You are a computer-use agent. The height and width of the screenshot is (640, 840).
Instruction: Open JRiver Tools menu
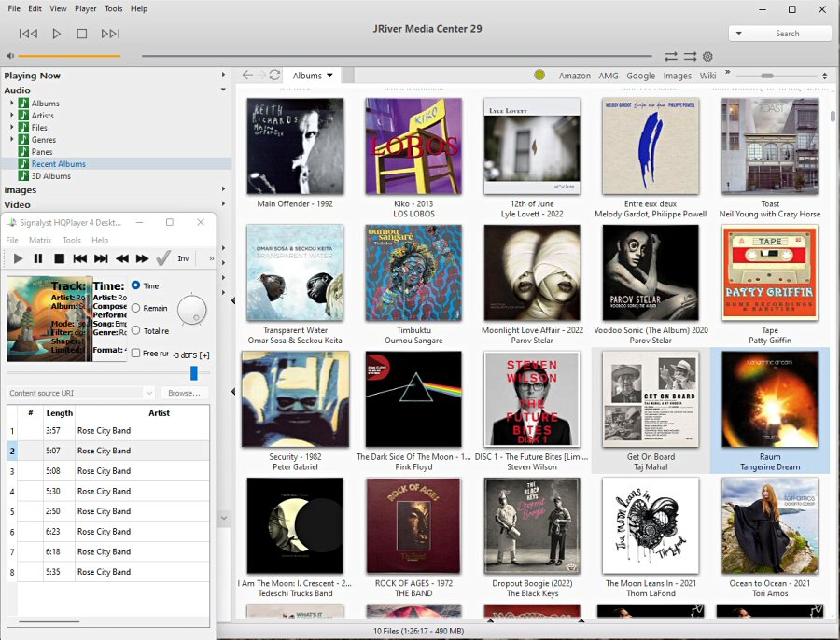click(x=113, y=8)
